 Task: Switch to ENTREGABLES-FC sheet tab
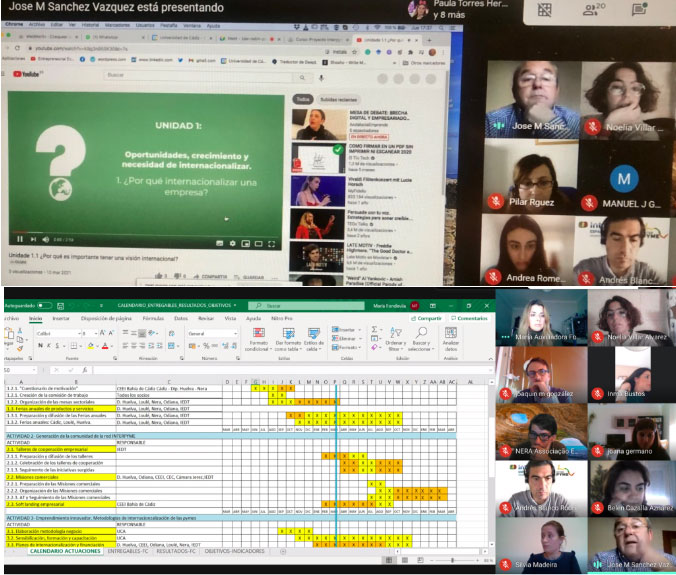(127, 551)
